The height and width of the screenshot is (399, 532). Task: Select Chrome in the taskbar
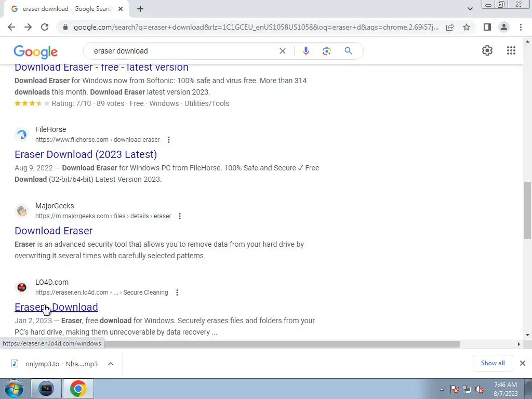pyautogui.click(x=78, y=389)
